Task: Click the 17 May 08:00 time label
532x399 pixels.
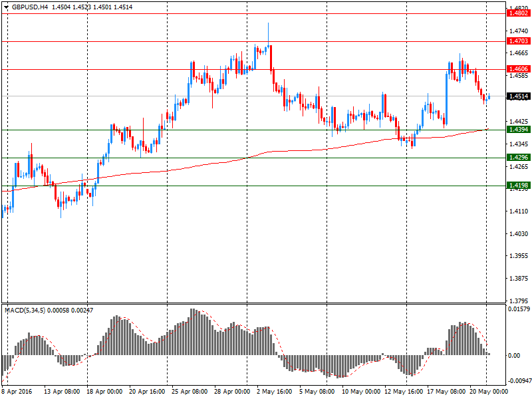Action: tap(446, 392)
